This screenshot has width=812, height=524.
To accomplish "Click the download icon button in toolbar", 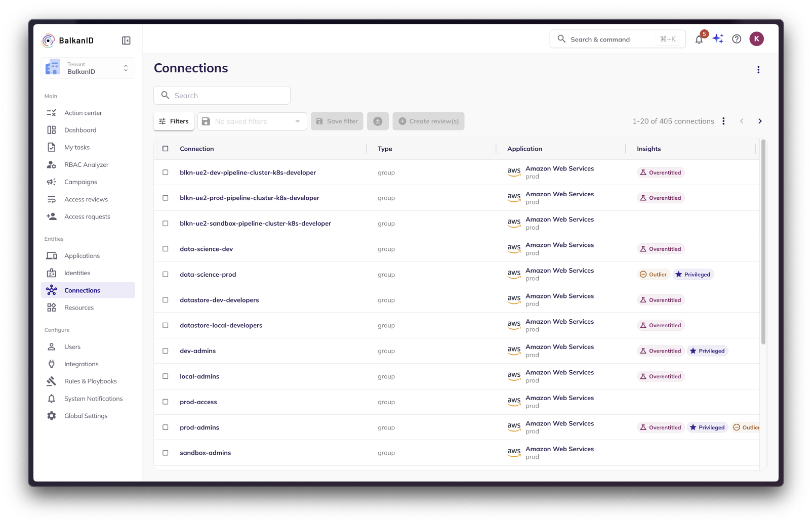I will point(378,121).
